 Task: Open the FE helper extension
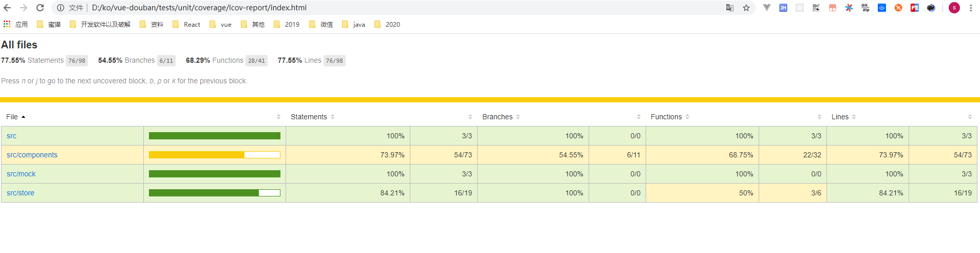915,8
